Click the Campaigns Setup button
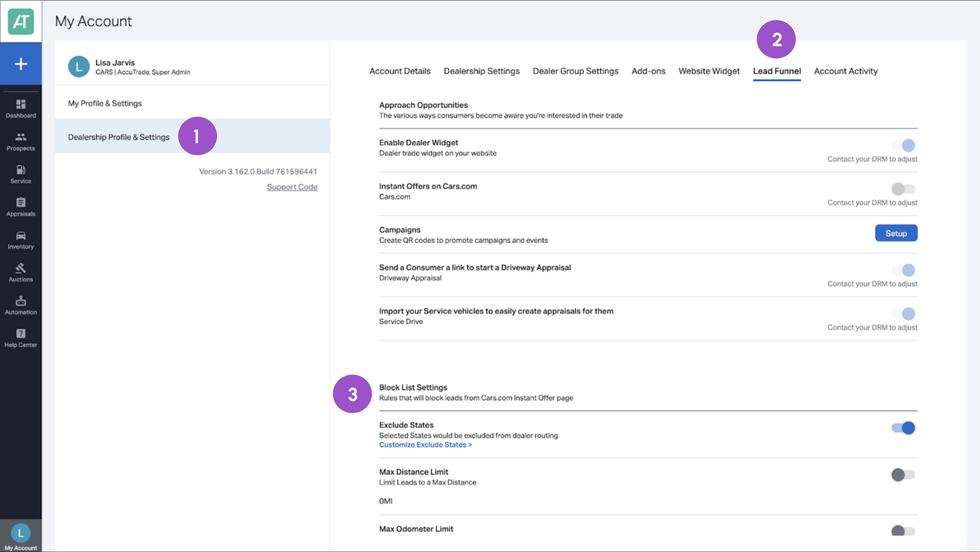980x552 pixels. [x=896, y=233]
